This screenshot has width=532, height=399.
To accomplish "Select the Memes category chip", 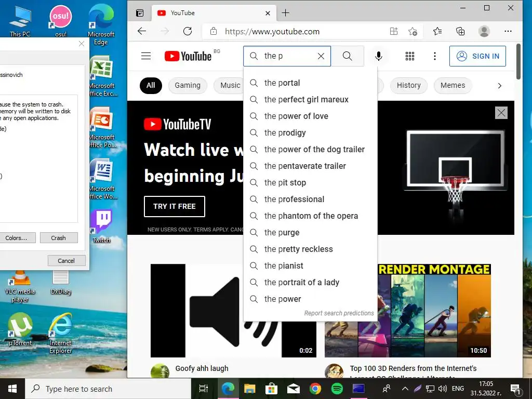I will [453, 86].
